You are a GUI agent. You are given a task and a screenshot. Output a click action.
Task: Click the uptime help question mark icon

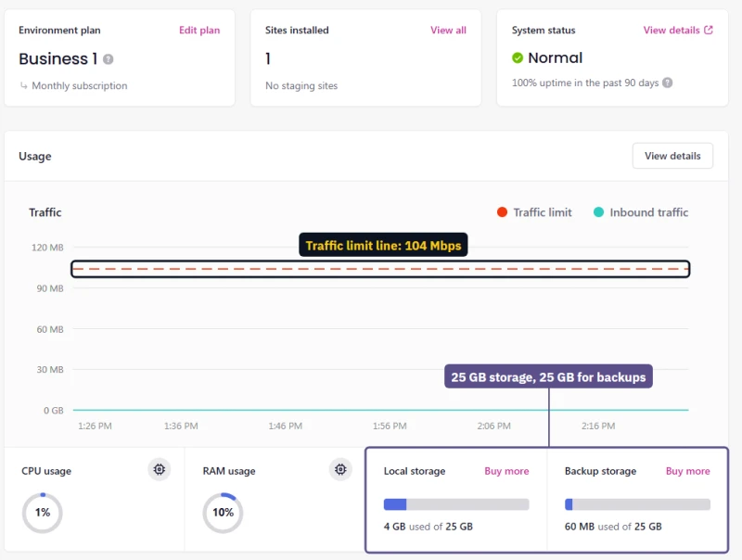pos(667,83)
